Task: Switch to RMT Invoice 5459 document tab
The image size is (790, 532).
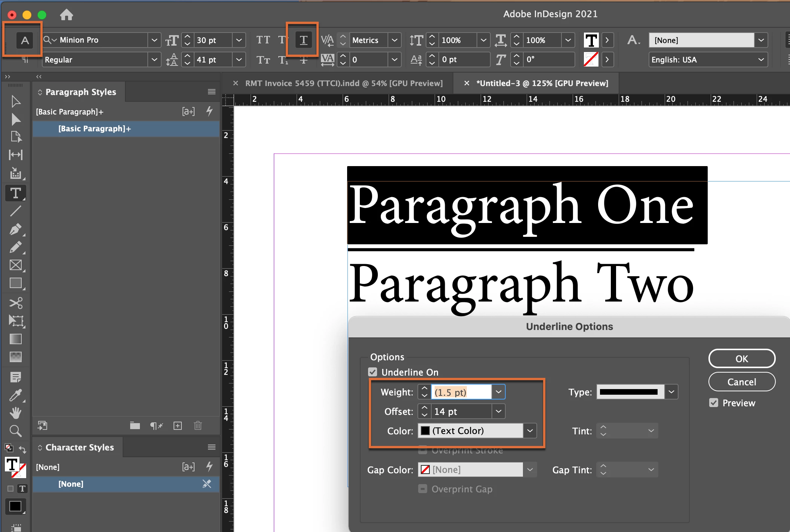Action: [343, 83]
